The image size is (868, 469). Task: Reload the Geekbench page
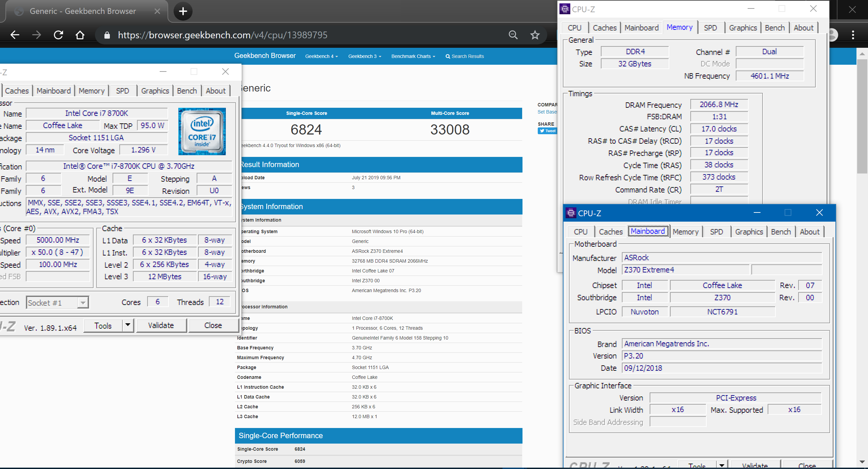pos(58,35)
